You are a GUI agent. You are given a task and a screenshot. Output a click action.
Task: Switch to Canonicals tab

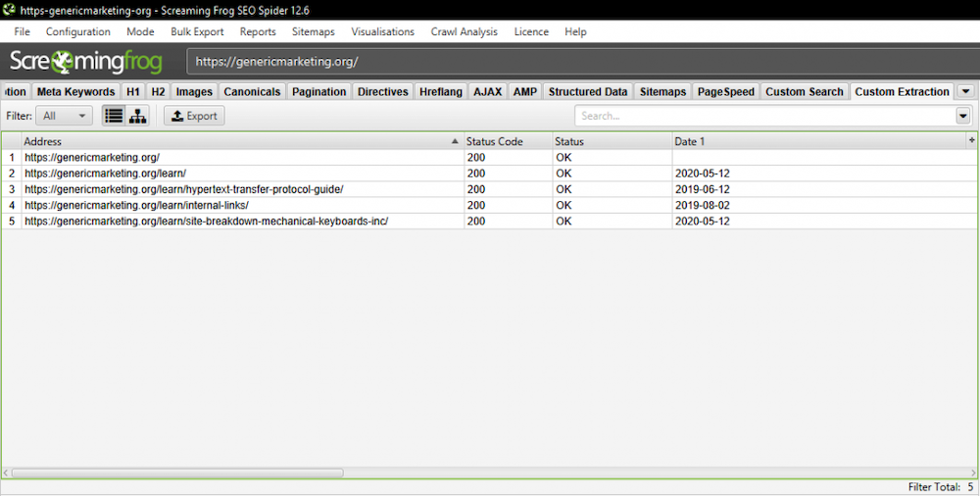pos(252,91)
